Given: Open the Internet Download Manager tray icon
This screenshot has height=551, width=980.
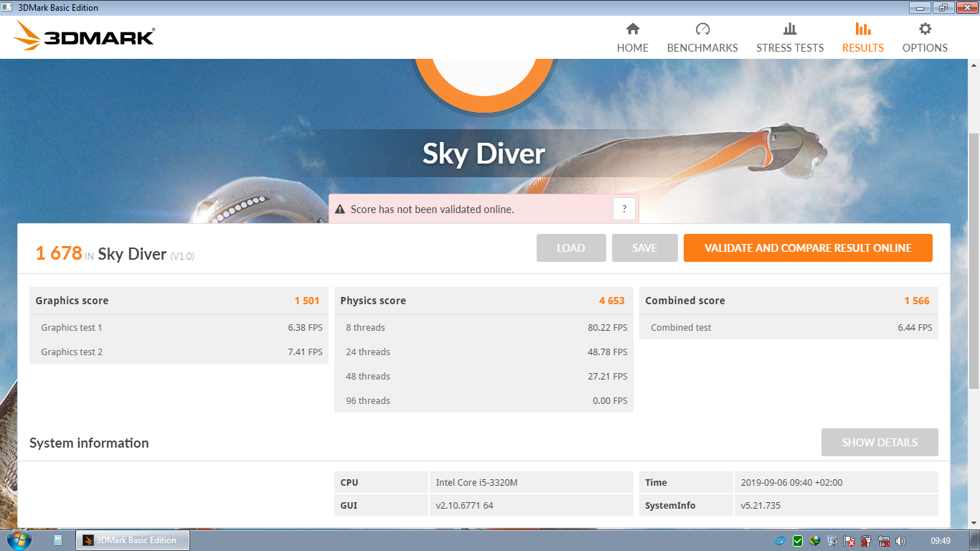Looking at the screenshot, I should point(815,541).
